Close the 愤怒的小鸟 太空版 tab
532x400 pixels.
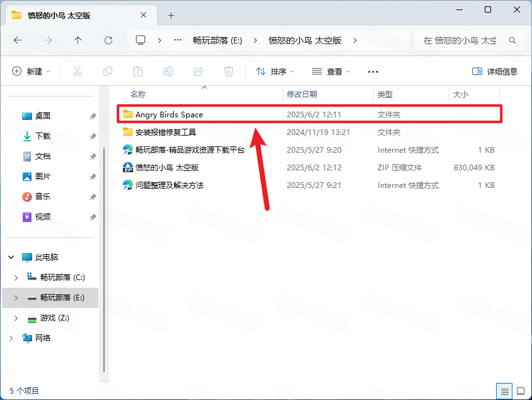[144, 15]
